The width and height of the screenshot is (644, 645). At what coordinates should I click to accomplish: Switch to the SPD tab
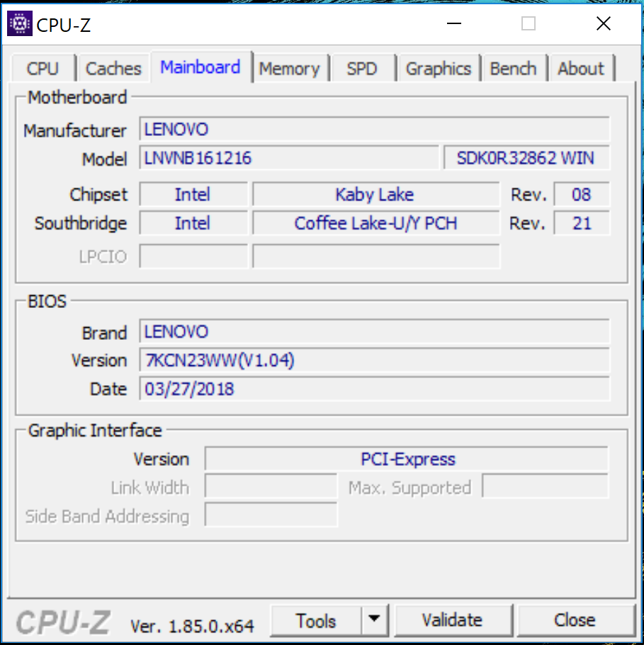pos(362,68)
